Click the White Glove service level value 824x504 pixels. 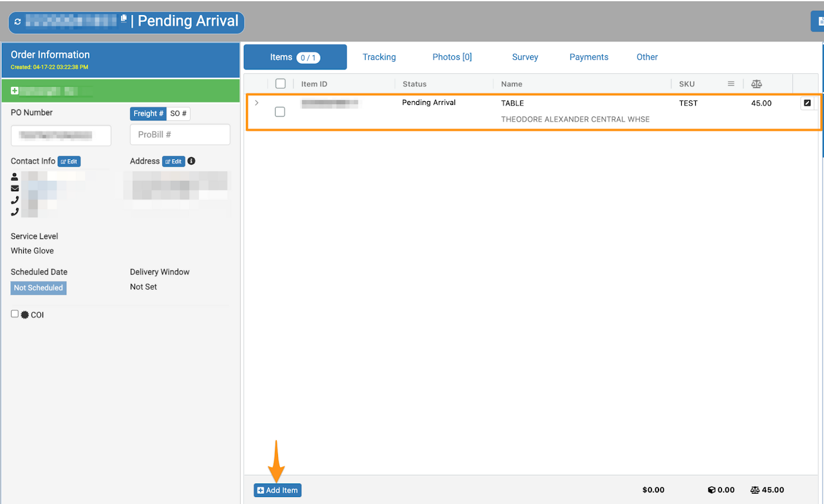pos(32,251)
